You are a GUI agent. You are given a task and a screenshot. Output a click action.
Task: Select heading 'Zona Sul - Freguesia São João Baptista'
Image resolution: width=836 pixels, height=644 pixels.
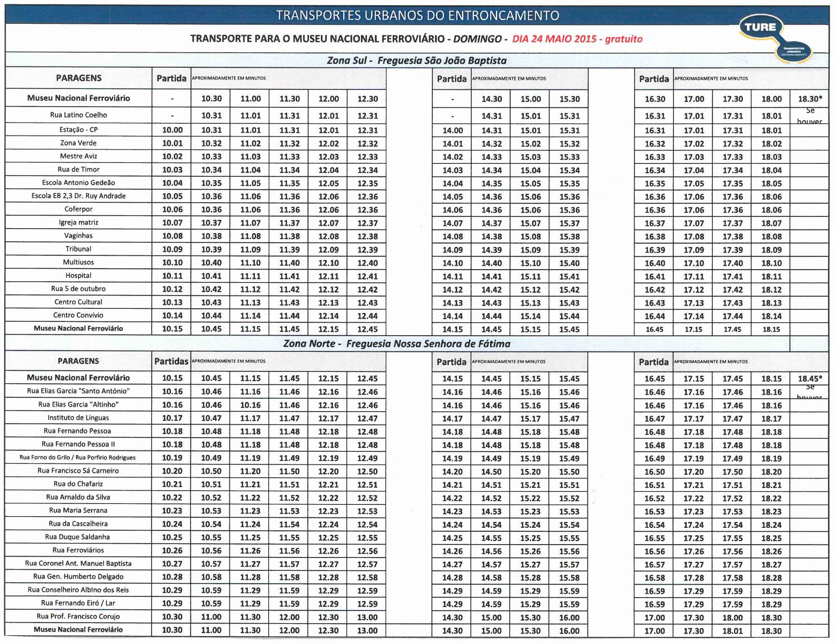[x=417, y=61]
